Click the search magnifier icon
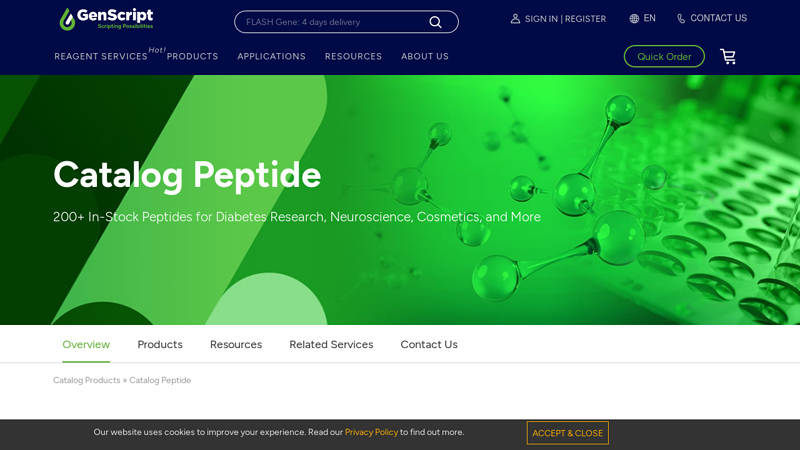The height and width of the screenshot is (450, 800). click(x=435, y=22)
